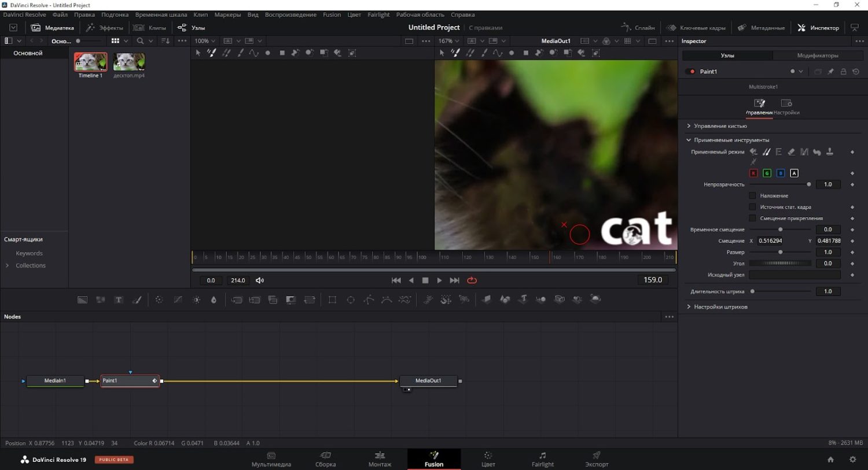Add a Background node from the toolbar

[83, 299]
